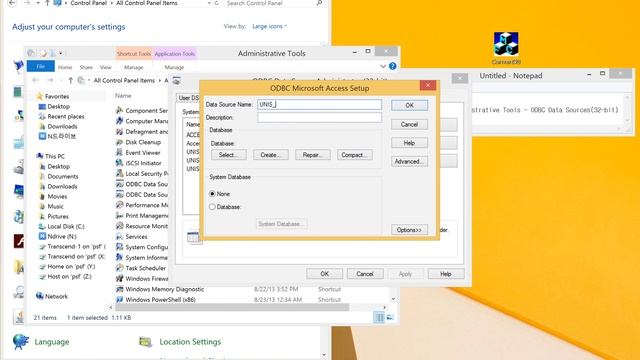Expand the Administrative Tools ribbon chevron
Image resolution: width=640 pixels, height=360 pixels.
383,66
